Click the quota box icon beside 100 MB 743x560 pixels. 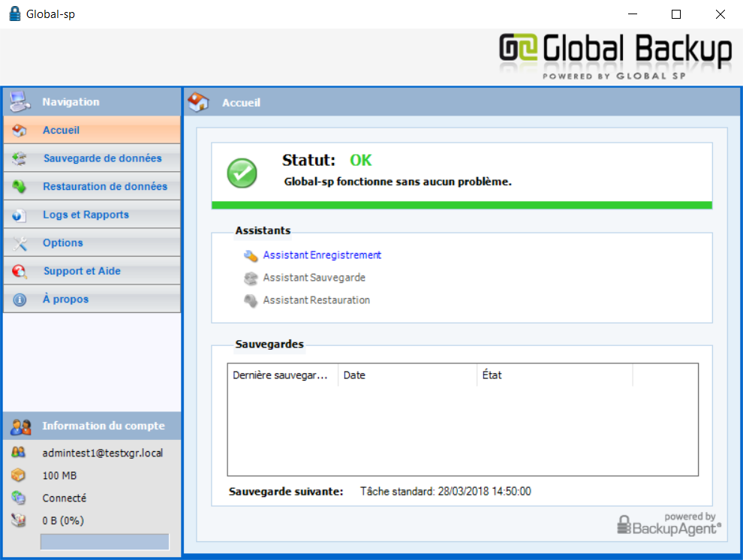(x=19, y=474)
